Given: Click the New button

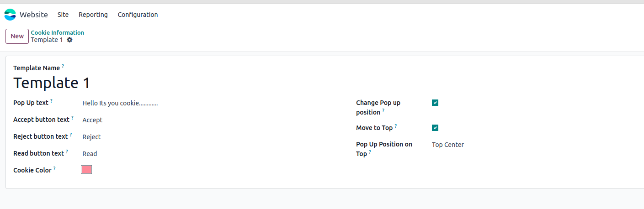Looking at the screenshot, I should (17, 36).
